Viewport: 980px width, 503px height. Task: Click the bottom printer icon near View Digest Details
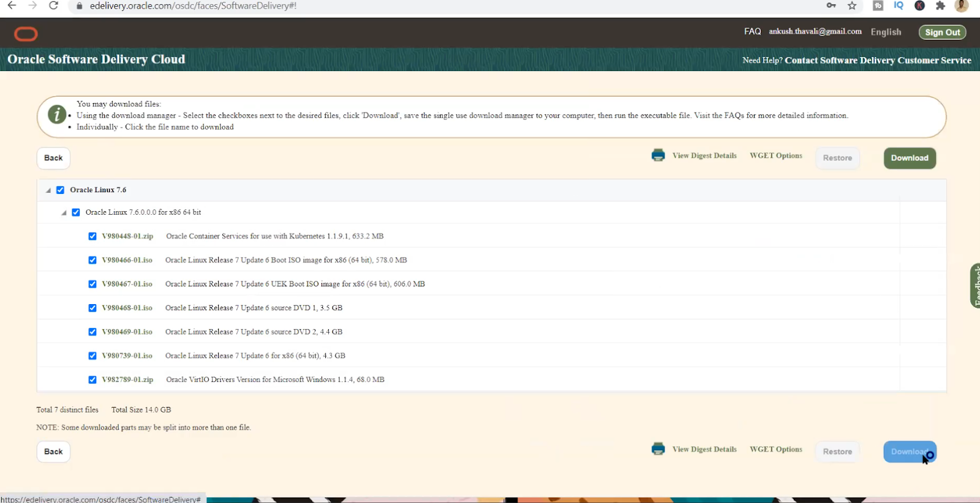click(658, 449)
